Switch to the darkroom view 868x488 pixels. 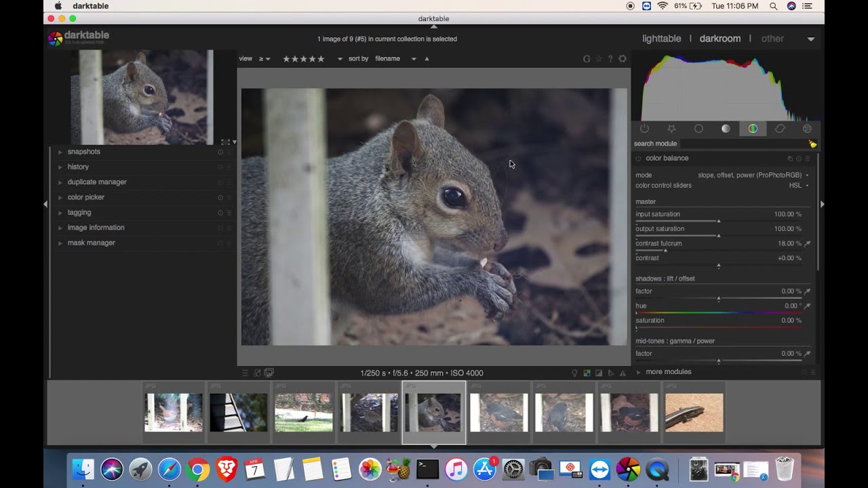(x=720, y=39)
